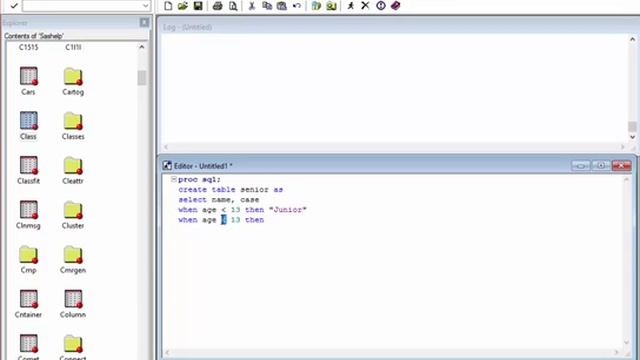
Task: Cut selection with the scissors icon
Action: pyautogui.click(x=252, y=6)
